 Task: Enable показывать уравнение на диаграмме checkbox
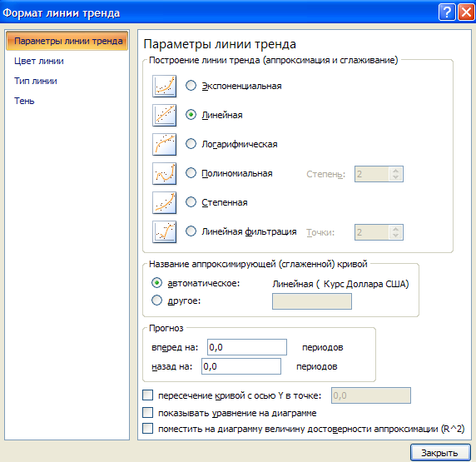148,413
